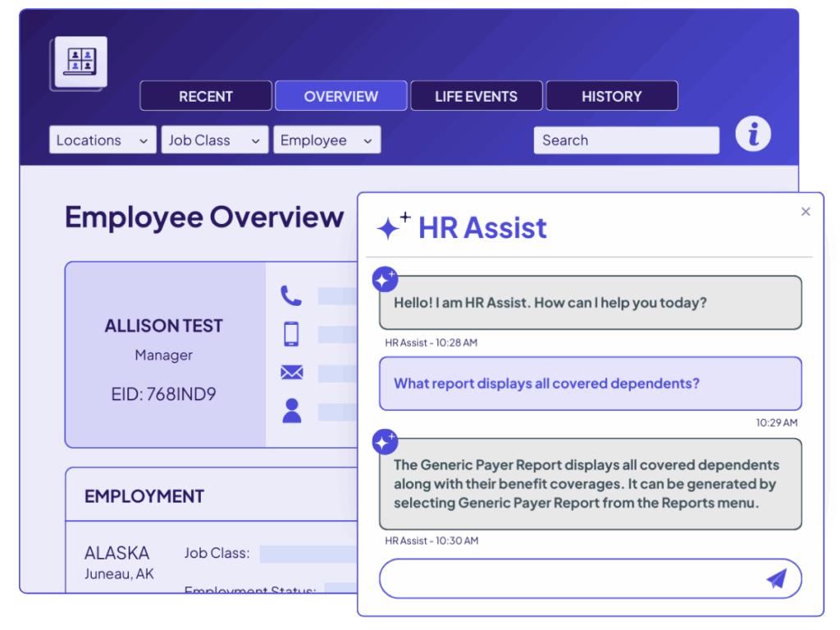Screen dimensions: 840x630
Task: Click the HR Assist sparkle logo
Action: [x=393, y=227]
